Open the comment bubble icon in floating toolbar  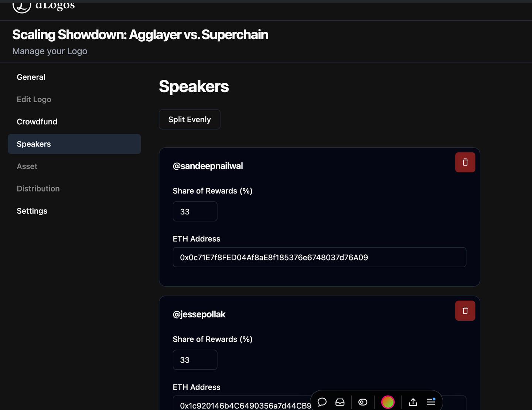click(322, 402)
